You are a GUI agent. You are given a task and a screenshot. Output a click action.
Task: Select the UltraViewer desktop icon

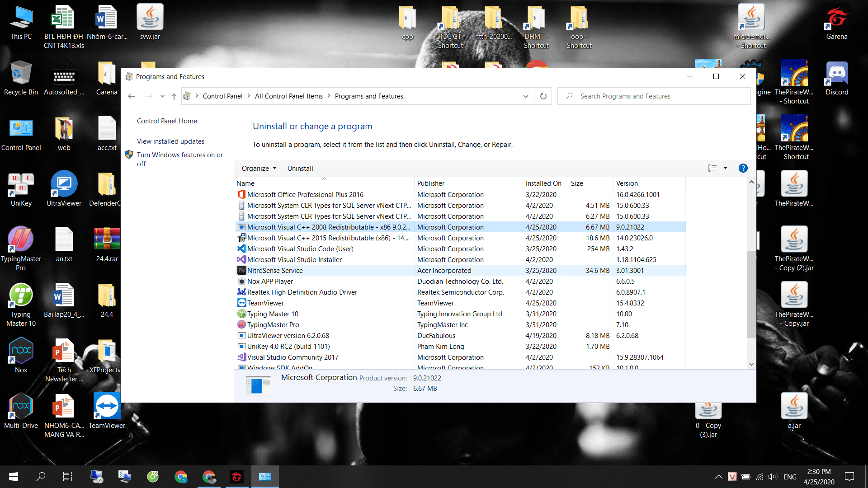point(64,189)
